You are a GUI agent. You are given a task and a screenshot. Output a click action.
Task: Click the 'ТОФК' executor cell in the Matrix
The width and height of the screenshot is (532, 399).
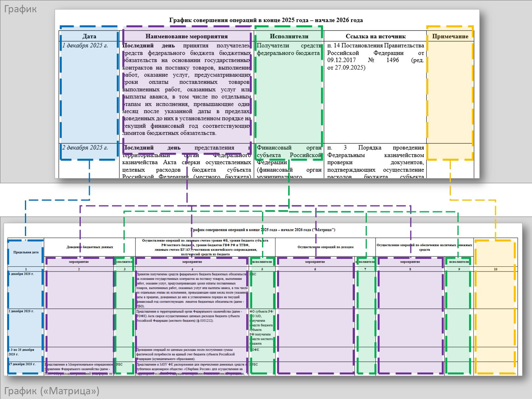[255, 350]
